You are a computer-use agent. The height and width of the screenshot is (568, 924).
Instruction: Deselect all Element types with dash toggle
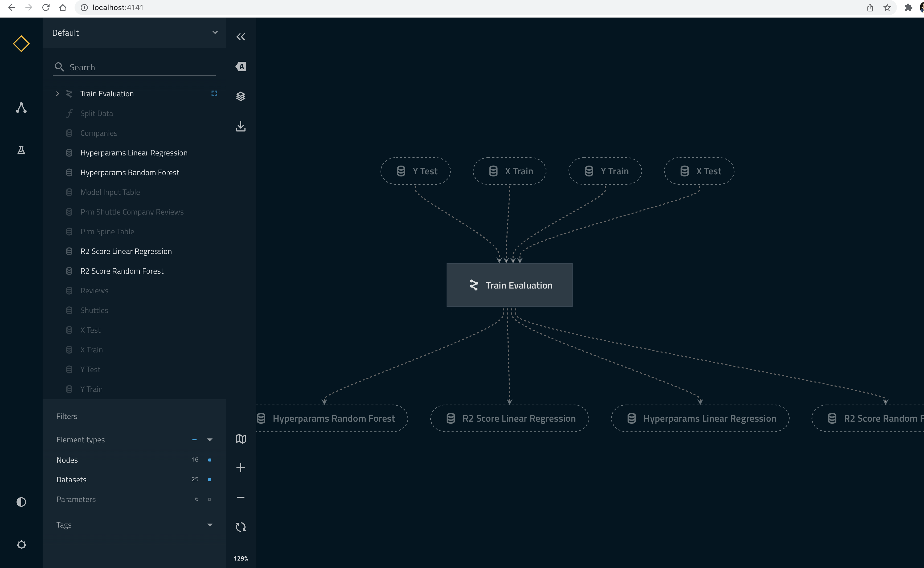coord(194,439)
